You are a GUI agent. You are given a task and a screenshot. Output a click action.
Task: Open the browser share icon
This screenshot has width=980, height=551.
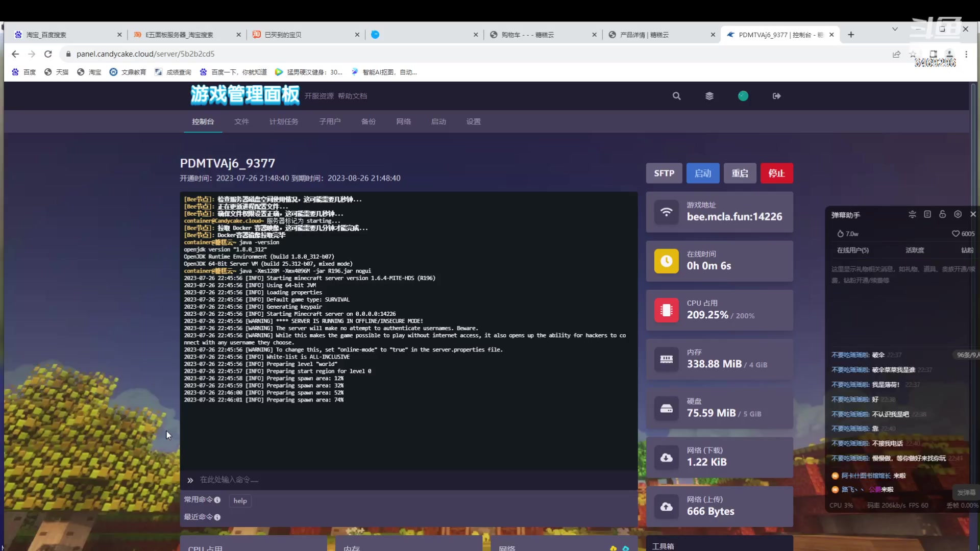pos(896,54)
